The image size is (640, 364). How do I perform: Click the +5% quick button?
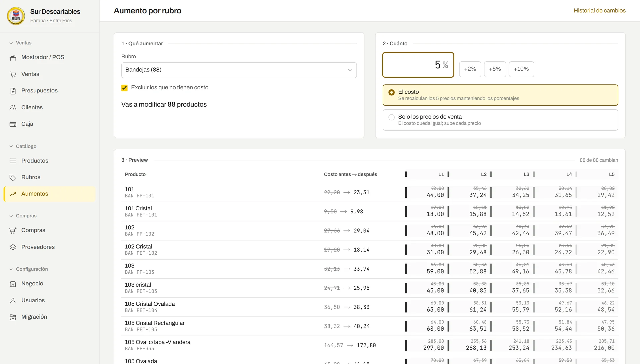(495, 69)
